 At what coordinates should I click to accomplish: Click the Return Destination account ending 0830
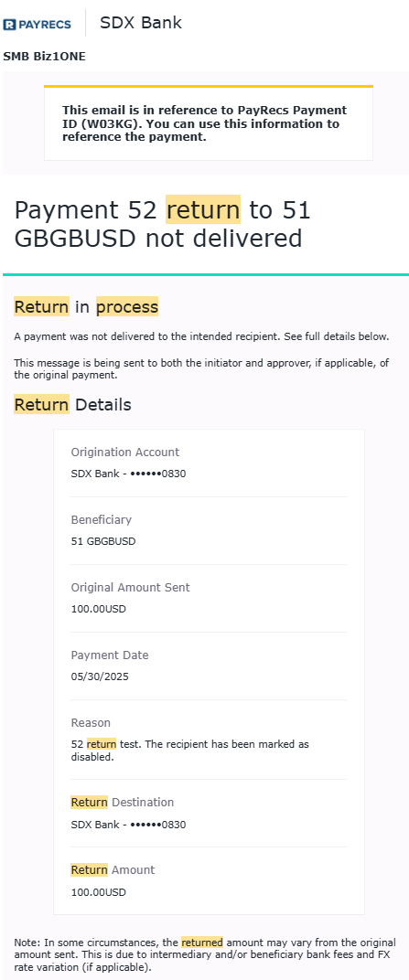click(128, 825)
